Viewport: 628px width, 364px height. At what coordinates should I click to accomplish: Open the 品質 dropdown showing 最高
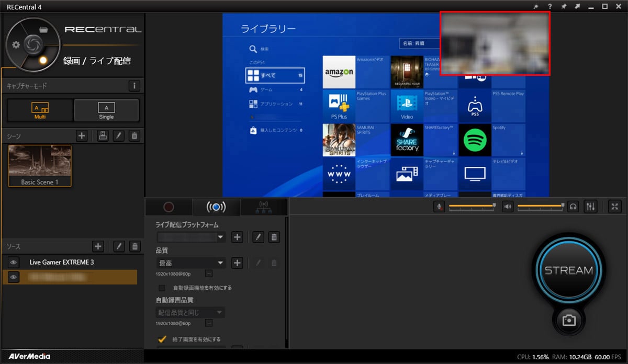pos(191,263)
